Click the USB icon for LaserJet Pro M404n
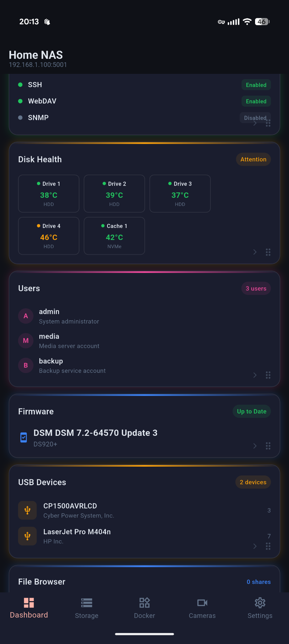This screenshot has height=644, width=289. [x=27, y=536]
